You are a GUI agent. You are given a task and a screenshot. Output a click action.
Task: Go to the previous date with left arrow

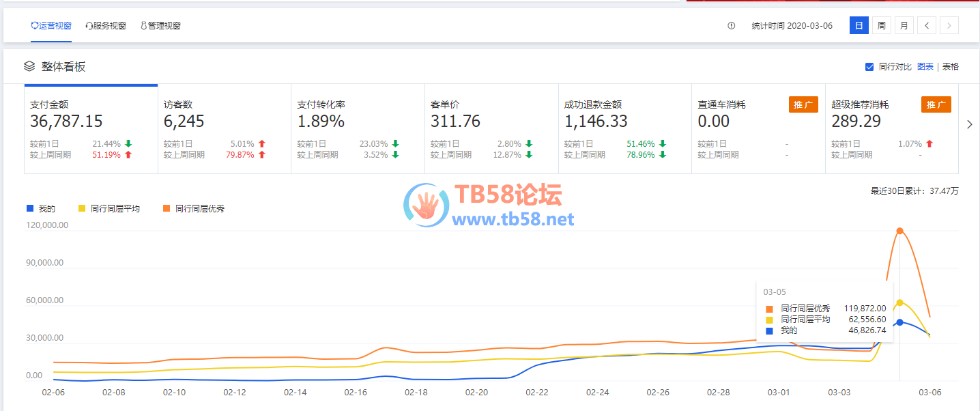[926, 26]
